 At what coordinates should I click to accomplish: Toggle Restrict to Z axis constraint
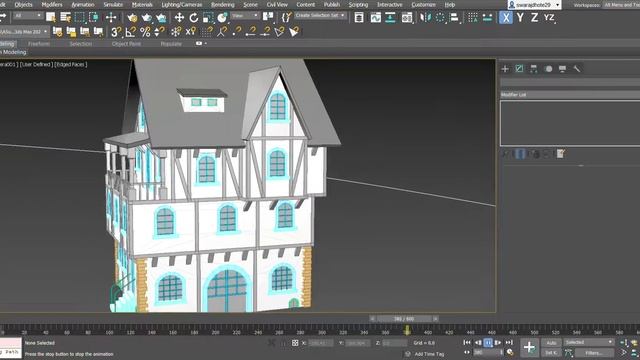[x=534, y=18]
